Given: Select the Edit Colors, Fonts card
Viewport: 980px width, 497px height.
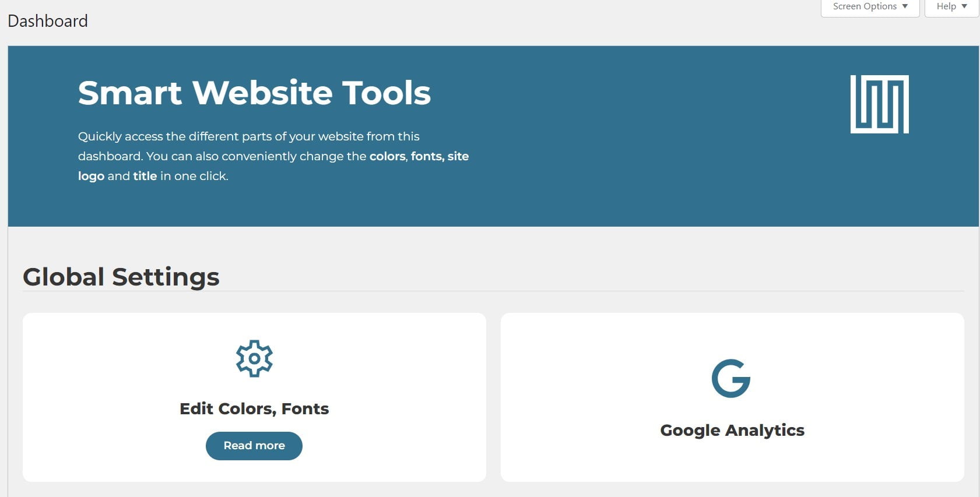Looking at the screenshot, I should tap(254, 397).
